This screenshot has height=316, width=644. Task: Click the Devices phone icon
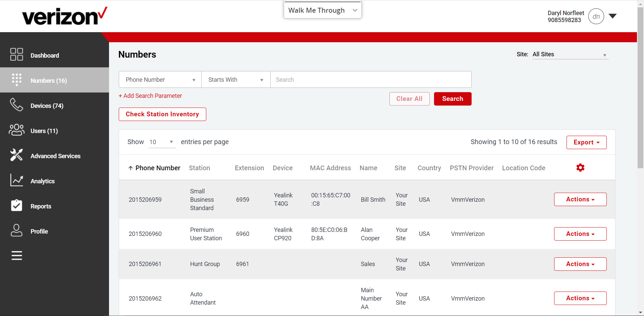coord(16,105)
